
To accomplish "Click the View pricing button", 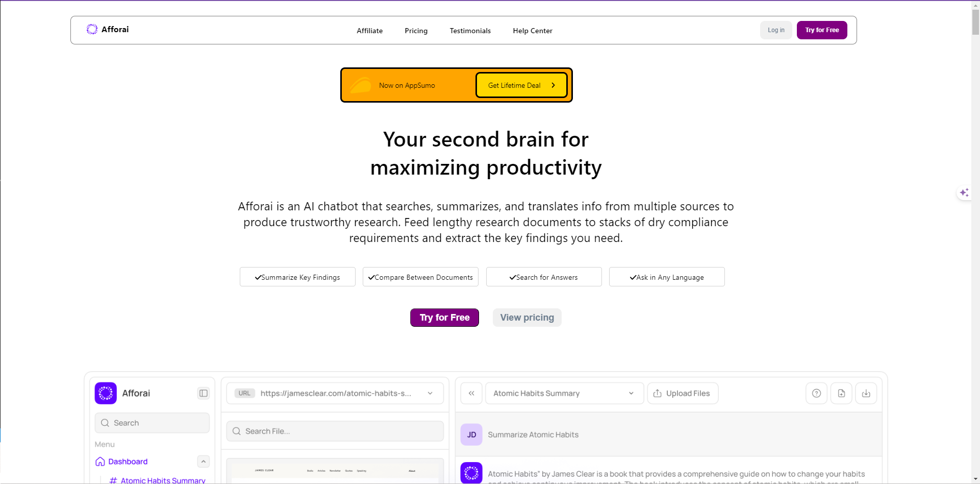I will [527, 318].
